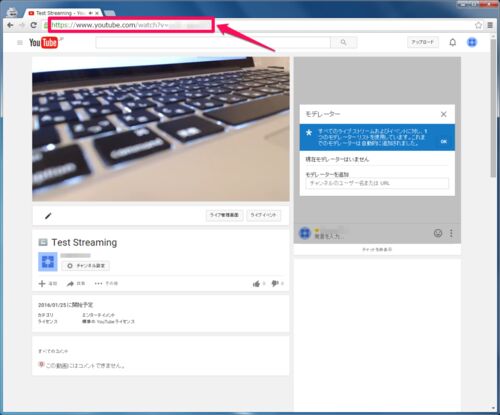Screen dimensions: 500x415
Task: Click the pencil edit video icon
Action: 48,216
